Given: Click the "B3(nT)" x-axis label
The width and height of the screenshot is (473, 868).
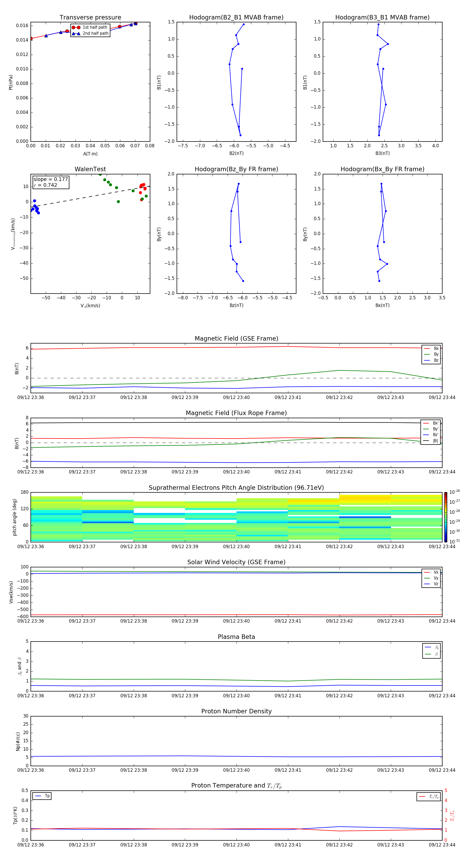Looking at the screenshot, I should coord(382,153).
